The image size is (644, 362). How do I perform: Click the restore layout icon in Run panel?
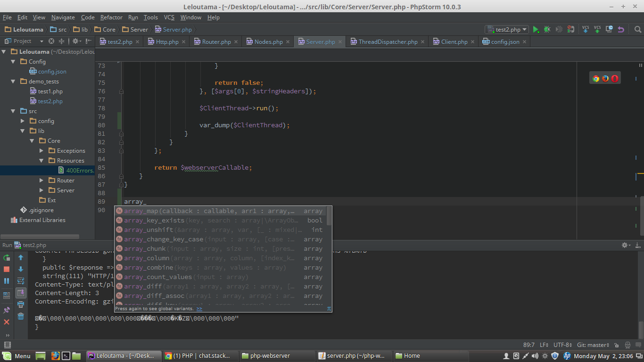pyautogui.click(x=7, y=296)
